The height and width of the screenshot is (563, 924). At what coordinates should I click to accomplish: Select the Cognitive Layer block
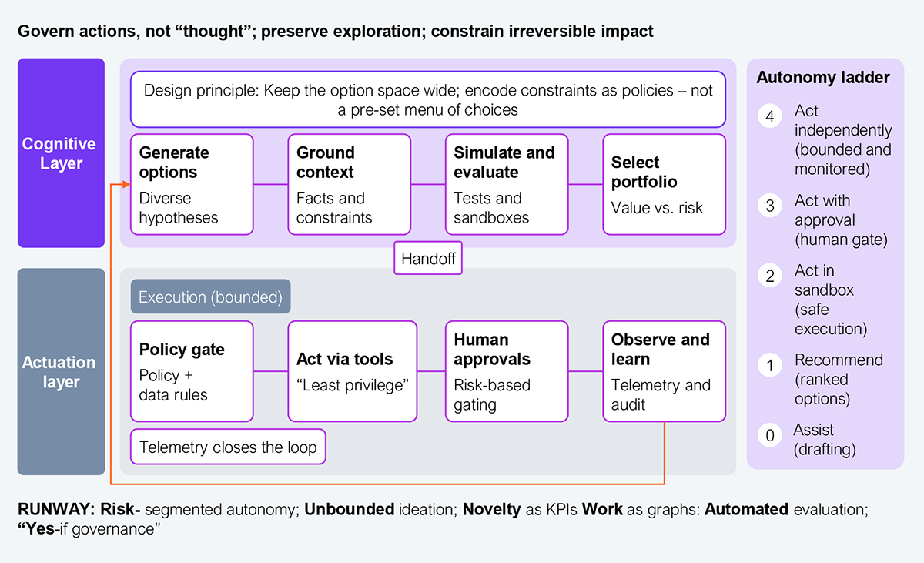(x=61, y=153)
